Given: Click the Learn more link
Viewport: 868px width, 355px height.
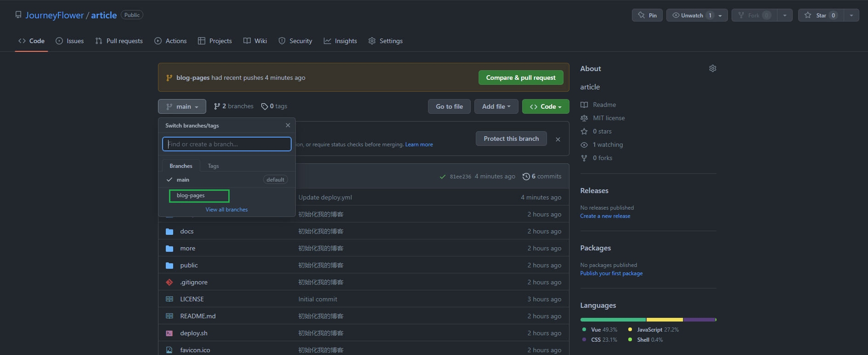Looking at the screenshot, I should click(x=419, y=144).
